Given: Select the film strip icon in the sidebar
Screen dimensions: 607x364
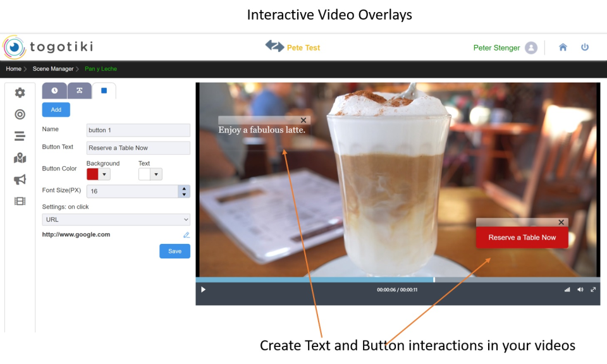Looking at the screenshot, I should tap(19, 201).
